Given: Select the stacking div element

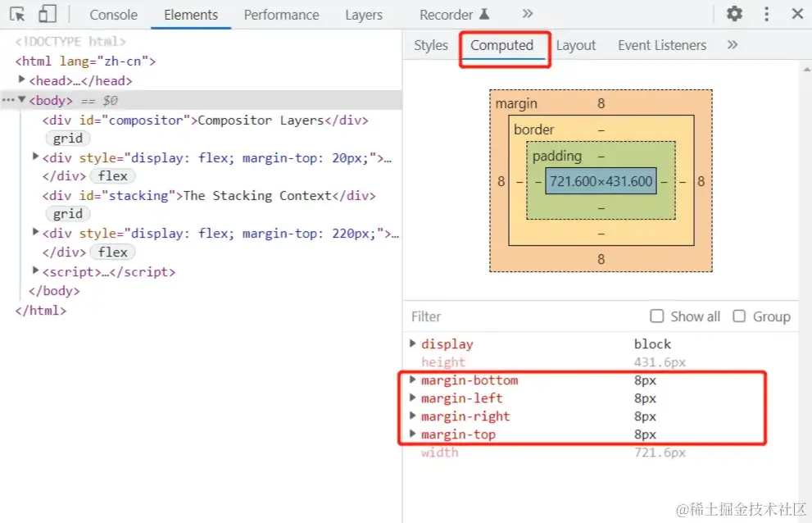Looking at the screenshot, I should pyautogui.click(x=209, y=196).
